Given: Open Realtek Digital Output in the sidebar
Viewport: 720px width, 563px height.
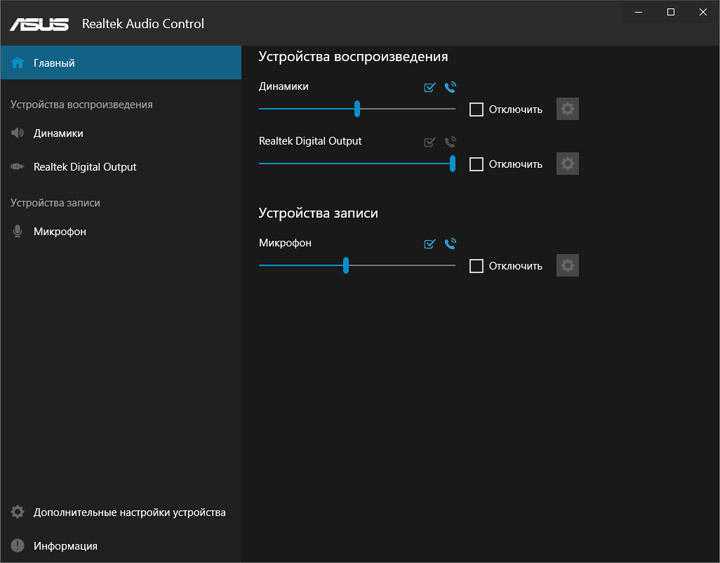Looking at the screenshot, I should pos(84,167).
